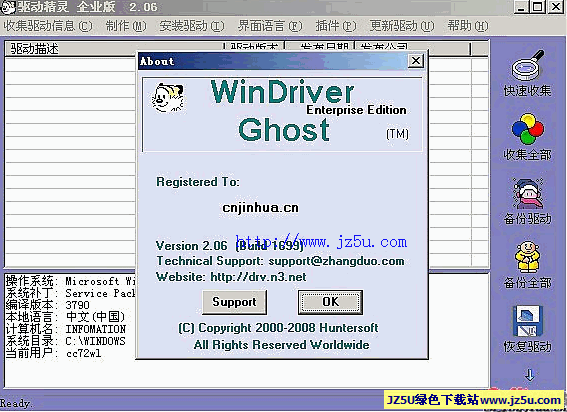Open the 界面语言(F) menu
This screenshot has height=412, width=567.
(270, 26)
